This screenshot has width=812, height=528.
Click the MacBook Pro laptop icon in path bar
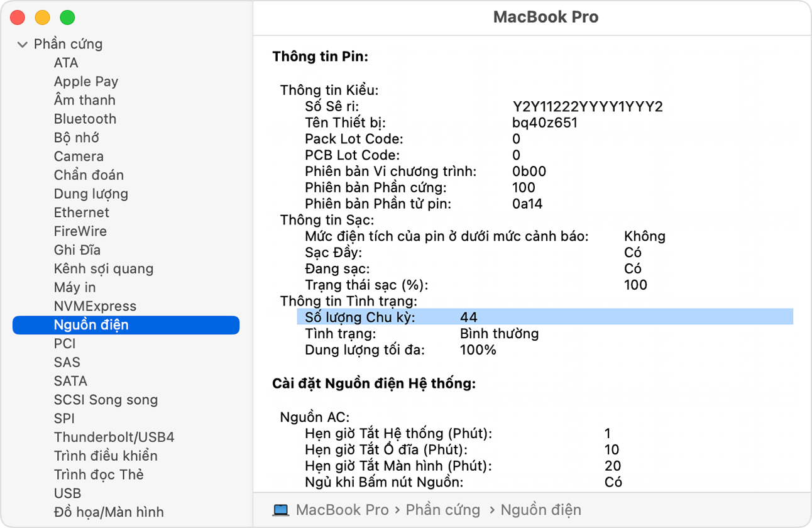(281, 510)
